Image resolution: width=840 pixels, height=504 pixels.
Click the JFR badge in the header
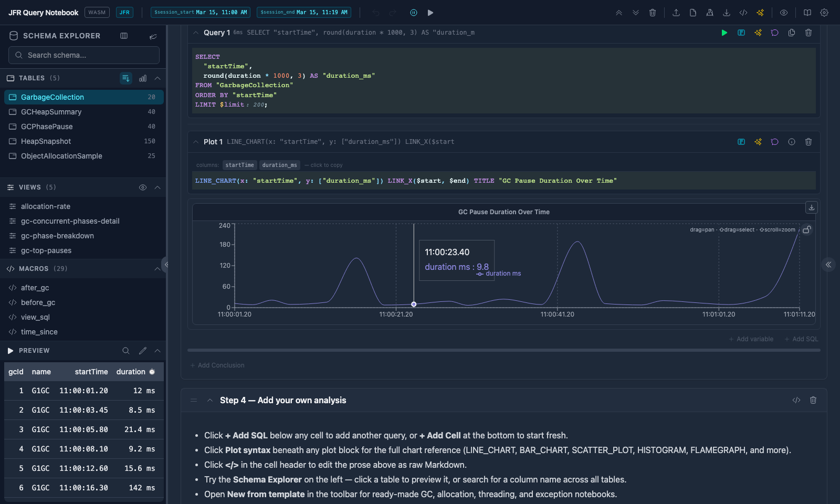click(124, 12)
